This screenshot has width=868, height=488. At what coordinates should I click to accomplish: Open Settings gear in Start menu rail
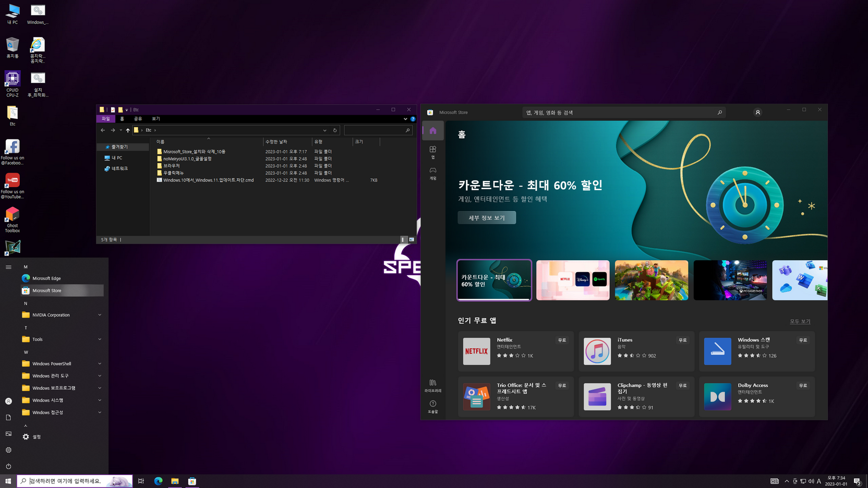[x=8, y=450]
